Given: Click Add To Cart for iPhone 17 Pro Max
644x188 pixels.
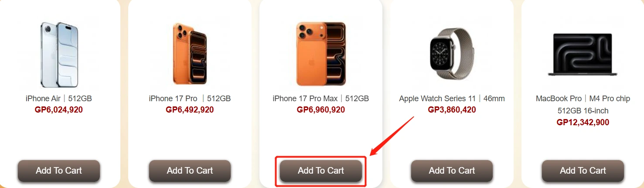Looking at the screenshot, I should [321, 171].
